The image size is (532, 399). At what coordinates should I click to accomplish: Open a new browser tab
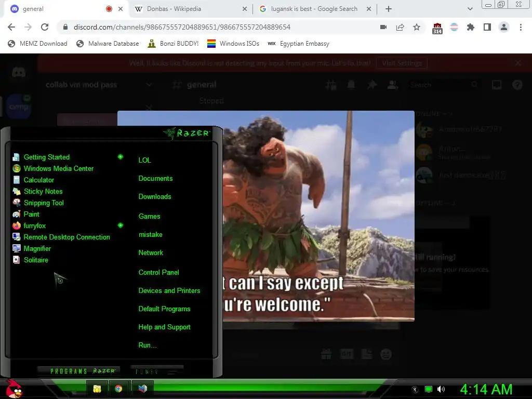389,9
